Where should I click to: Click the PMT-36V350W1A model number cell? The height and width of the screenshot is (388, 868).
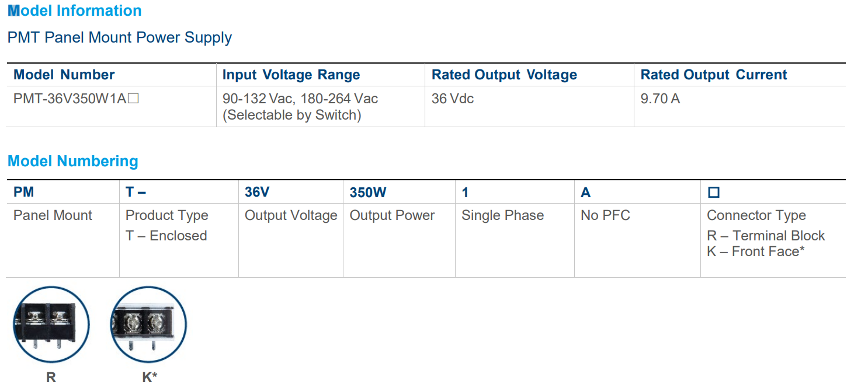pos(76,99)
